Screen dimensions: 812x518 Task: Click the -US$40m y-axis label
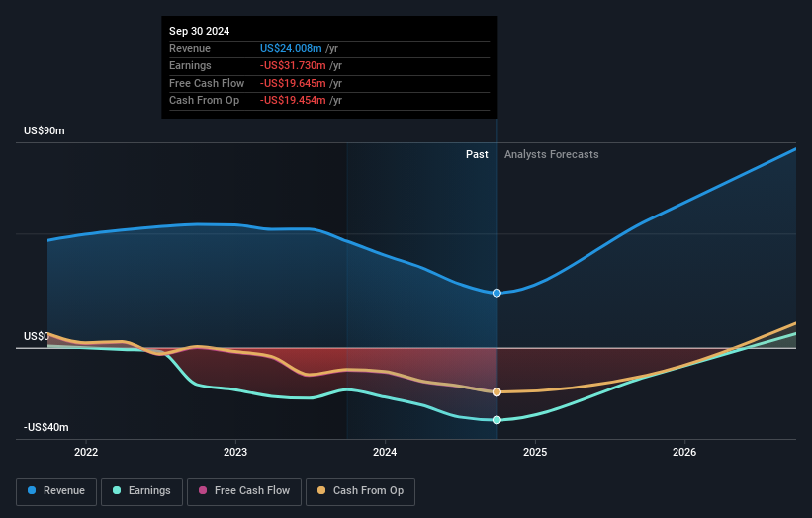(46, 427)
